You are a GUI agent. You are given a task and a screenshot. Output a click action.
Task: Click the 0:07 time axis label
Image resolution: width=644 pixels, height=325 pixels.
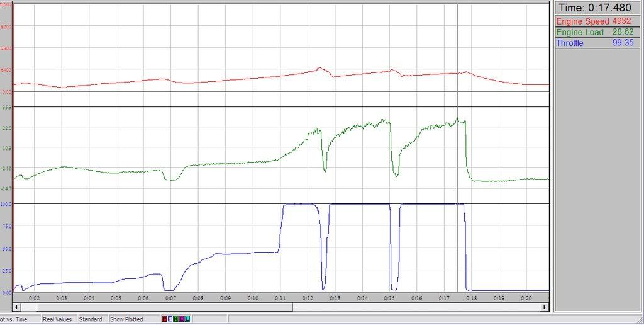pos(171,298)
